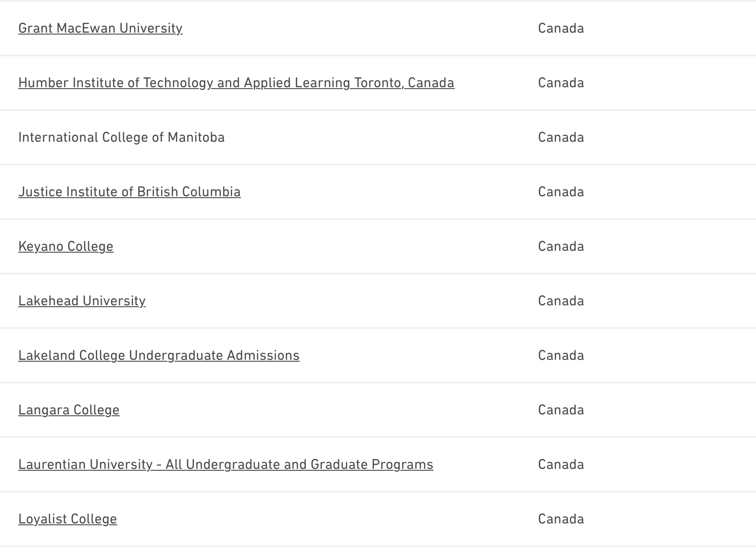
Task: Open the Justice Institute of British Columbia link
Action: pyautogui.click(x=129, y=192)
